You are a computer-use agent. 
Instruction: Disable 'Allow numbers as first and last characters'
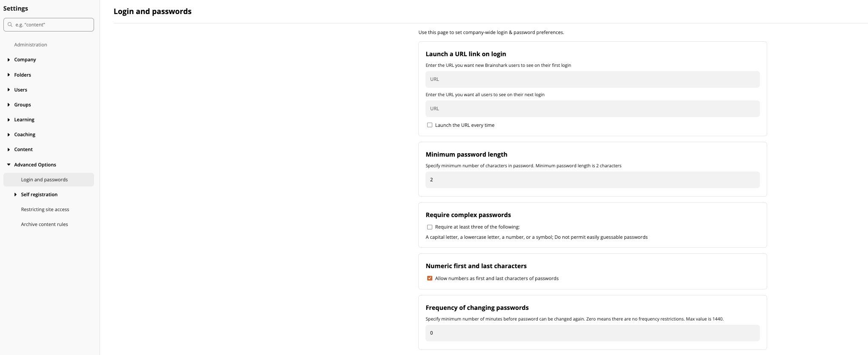click(430, 278)
